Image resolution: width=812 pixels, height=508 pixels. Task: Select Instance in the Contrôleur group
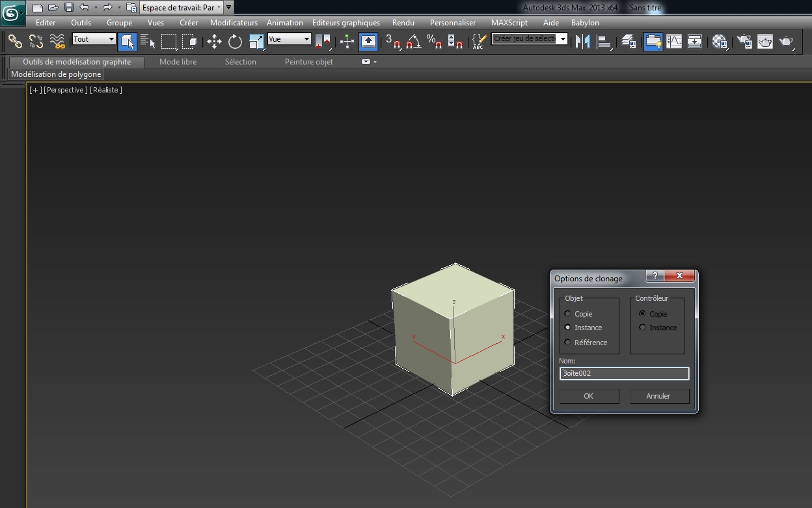[643, 328]
